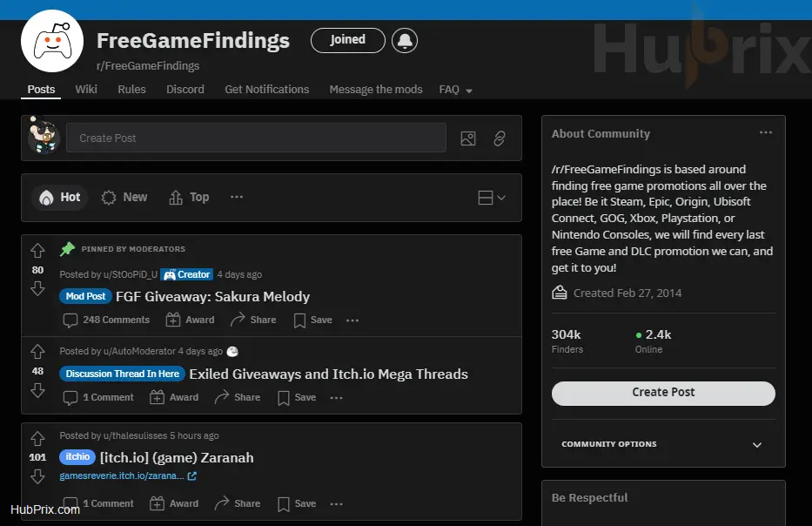Toggle the notification bell for the community
The image size is (812, 526).
pyautogui.click(x=405, y=40)
